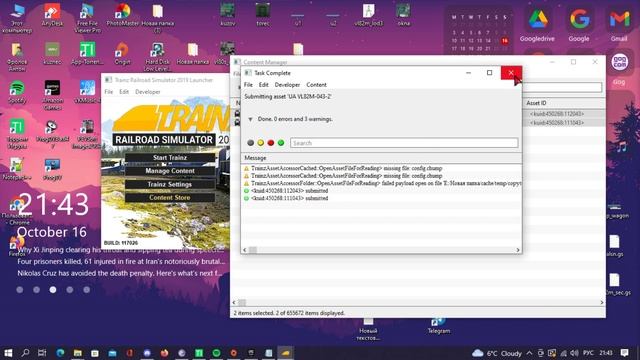640x360 pixels.
Task: Open Edit menu in Task Complete window
Action: click(264, 84)
